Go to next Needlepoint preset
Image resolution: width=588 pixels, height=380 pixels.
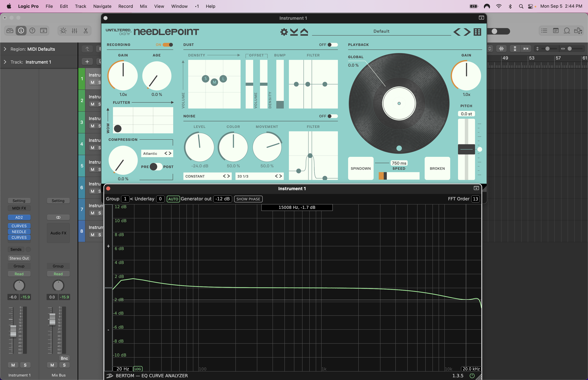467,32
